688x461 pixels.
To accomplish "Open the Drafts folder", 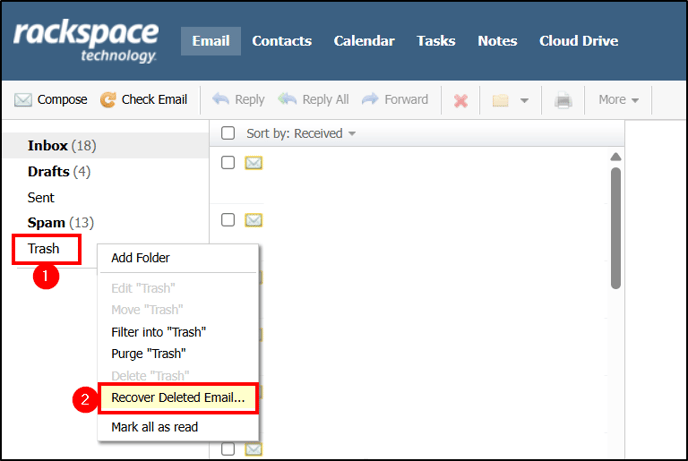I will (59, 172).
